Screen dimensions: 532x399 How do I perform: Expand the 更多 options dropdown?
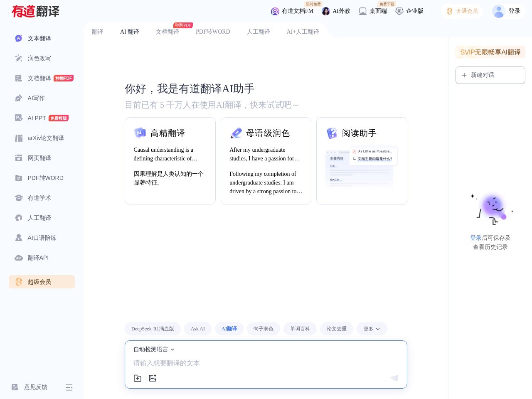click(372, 329)
